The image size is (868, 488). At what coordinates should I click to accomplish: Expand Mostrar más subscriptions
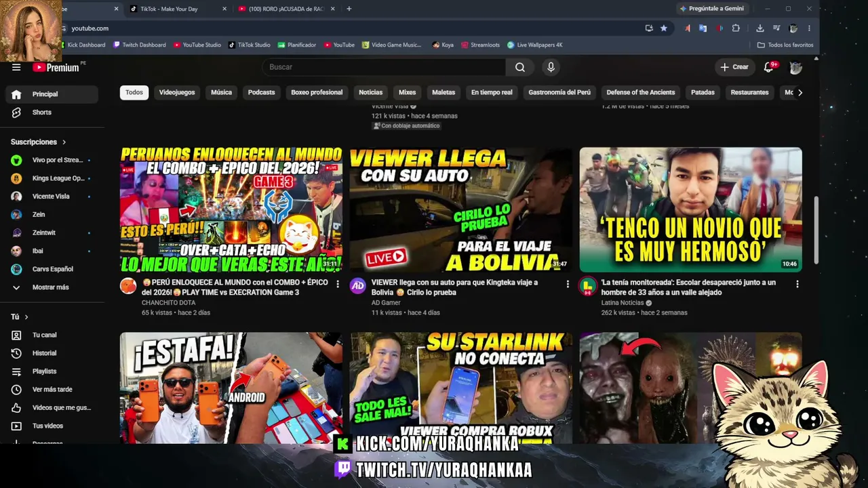pyautogui.click(x=52, y=287)
